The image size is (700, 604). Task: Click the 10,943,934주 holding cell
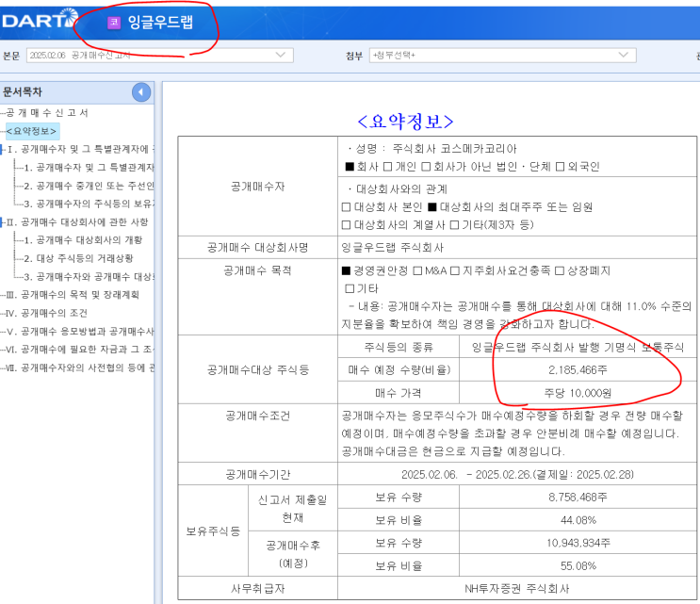(578, 543)
